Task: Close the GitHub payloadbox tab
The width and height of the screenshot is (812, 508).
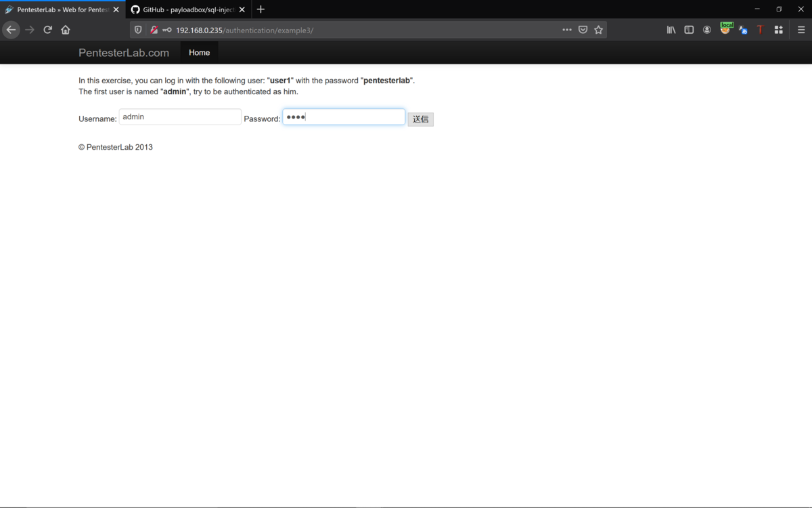Action: 242,9
